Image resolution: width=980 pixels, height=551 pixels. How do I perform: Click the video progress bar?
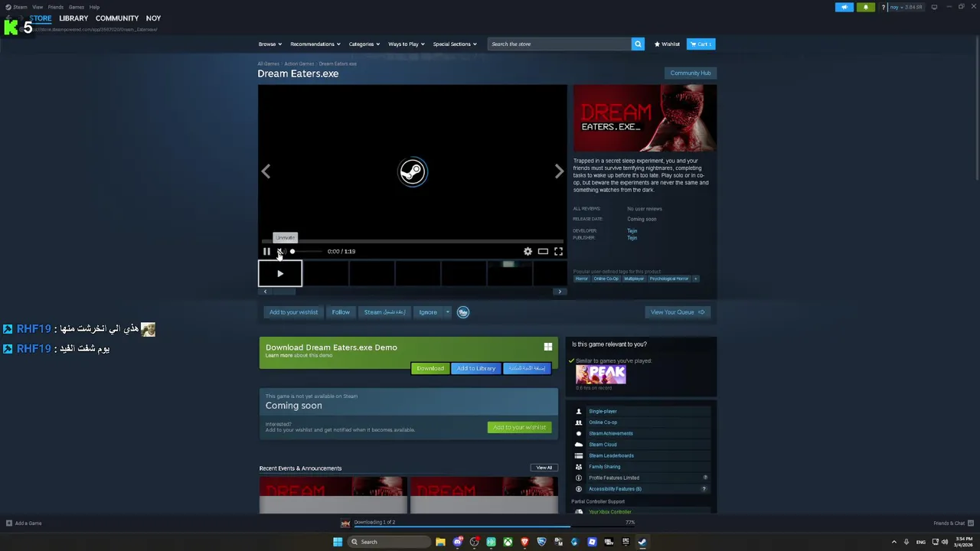413,241
